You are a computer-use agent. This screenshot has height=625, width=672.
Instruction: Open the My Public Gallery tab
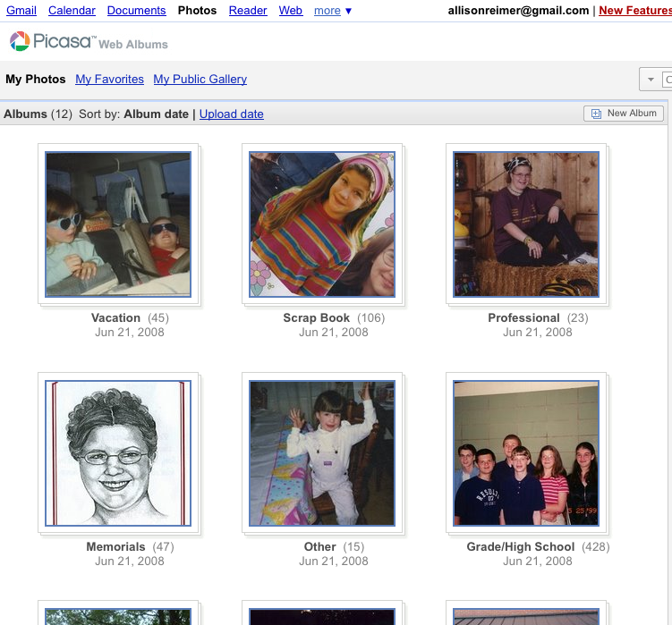click(x=200, y=80)
